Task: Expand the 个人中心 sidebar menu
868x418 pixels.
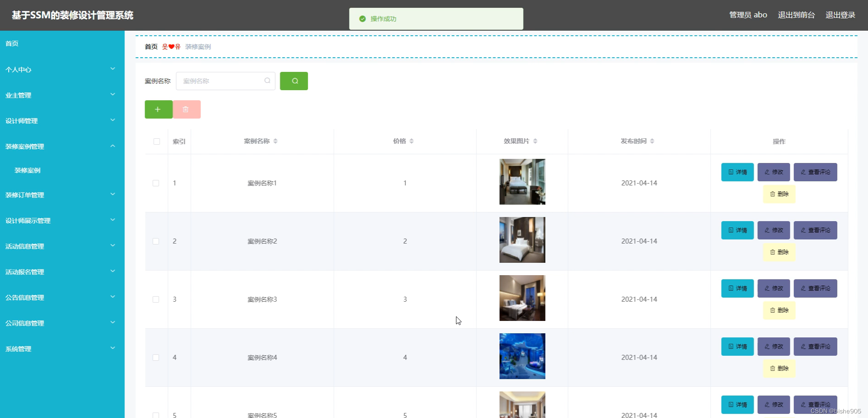Action: point(62,70)
